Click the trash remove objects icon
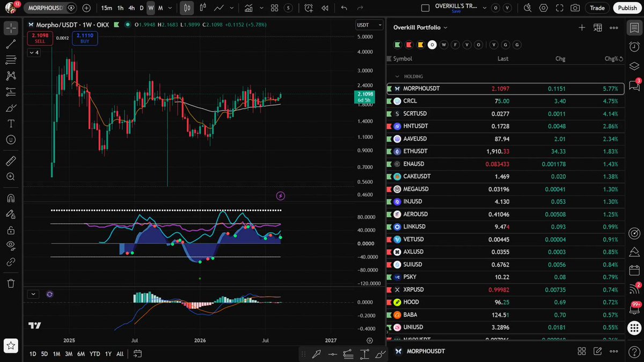 (x=11, y=283)
